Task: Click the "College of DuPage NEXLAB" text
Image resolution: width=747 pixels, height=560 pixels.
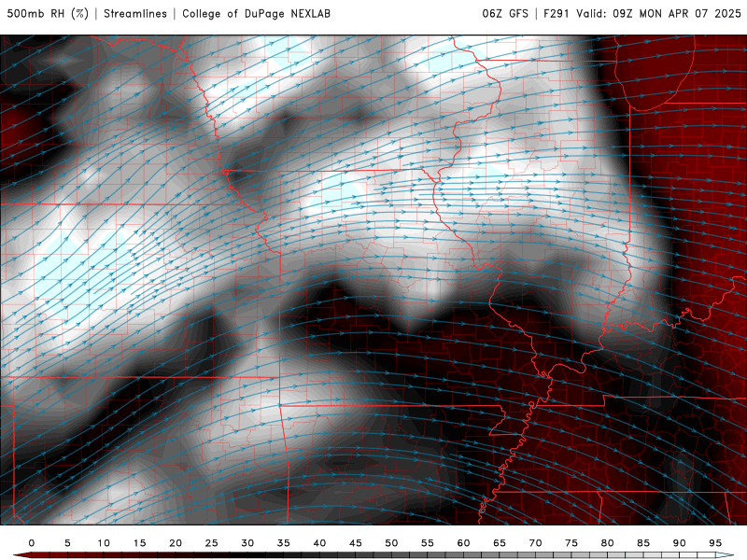Action: [256, 13]
